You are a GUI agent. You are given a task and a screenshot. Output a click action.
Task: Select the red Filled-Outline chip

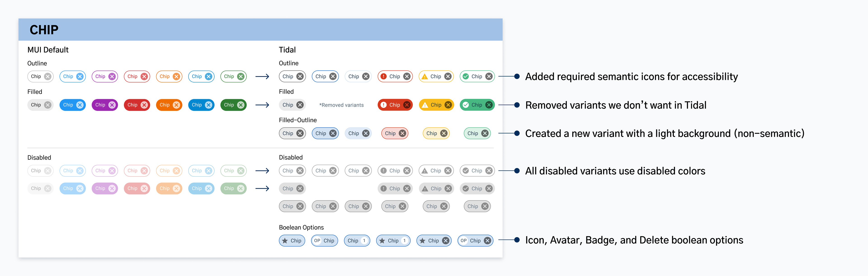[x=395, y=133]
